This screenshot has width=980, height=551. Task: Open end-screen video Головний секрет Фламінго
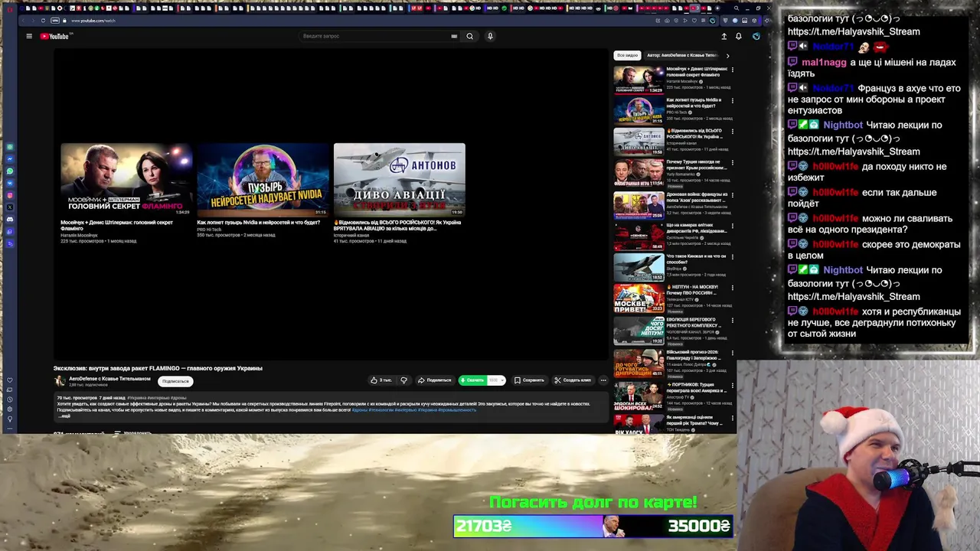pyautogui.click(x=126, y=180)
